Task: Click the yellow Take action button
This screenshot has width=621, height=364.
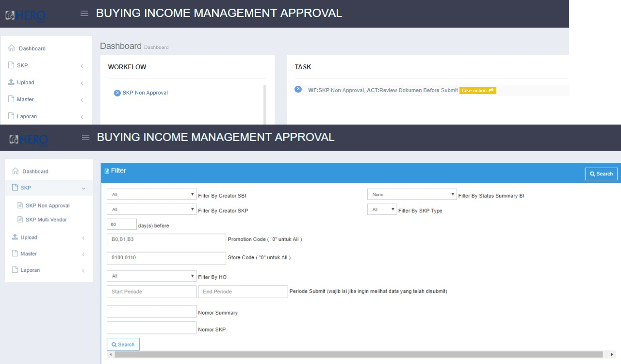Action: click(478, 91)
